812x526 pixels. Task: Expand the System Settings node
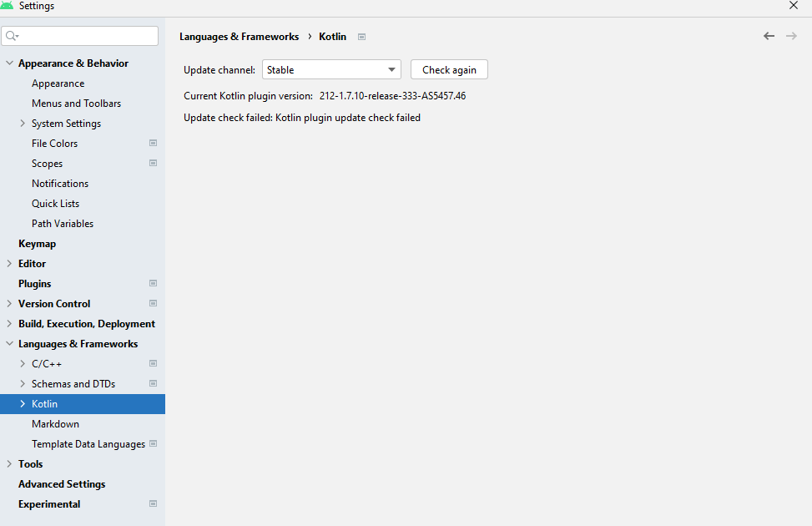(x=23, y=124)
